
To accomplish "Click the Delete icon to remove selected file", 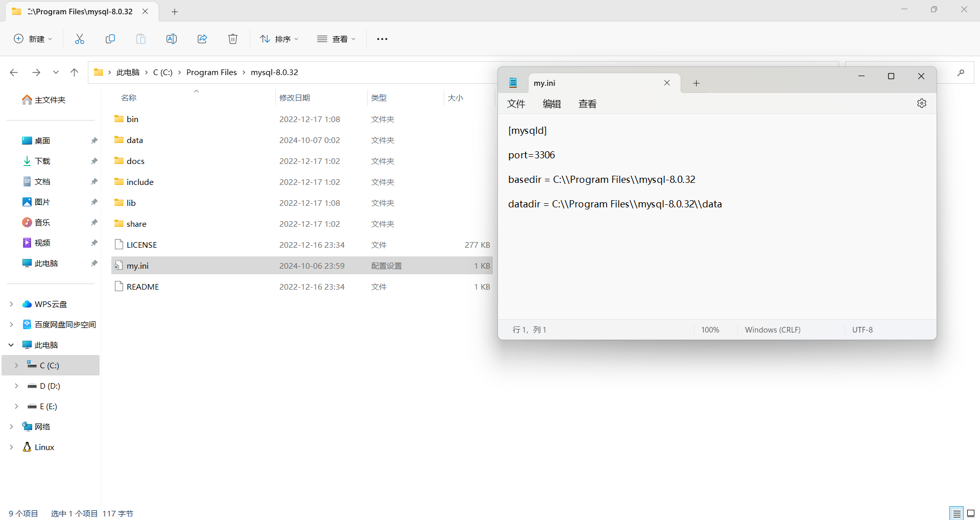I will (x=233, y=38).
